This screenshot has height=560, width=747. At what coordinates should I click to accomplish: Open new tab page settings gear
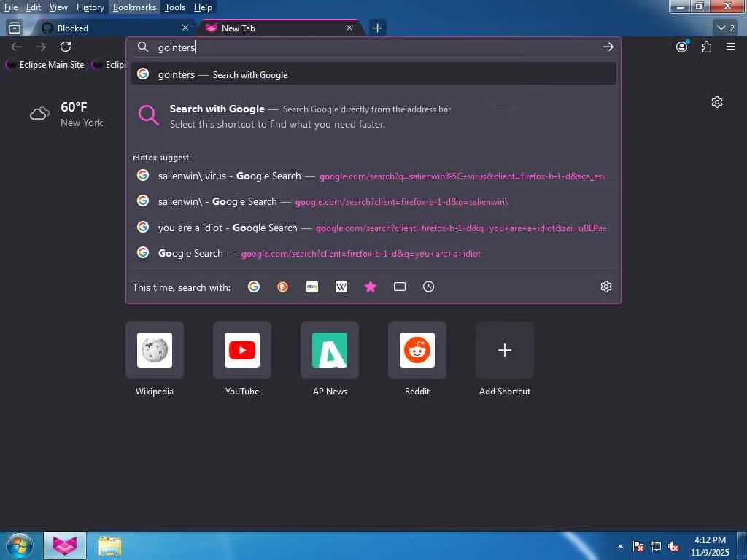coord(717,102)
